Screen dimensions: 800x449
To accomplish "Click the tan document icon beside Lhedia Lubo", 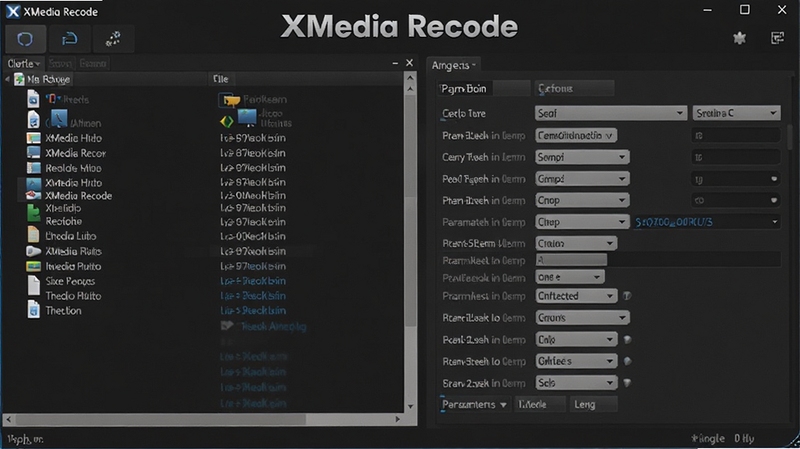I will (x=34, y=234).
